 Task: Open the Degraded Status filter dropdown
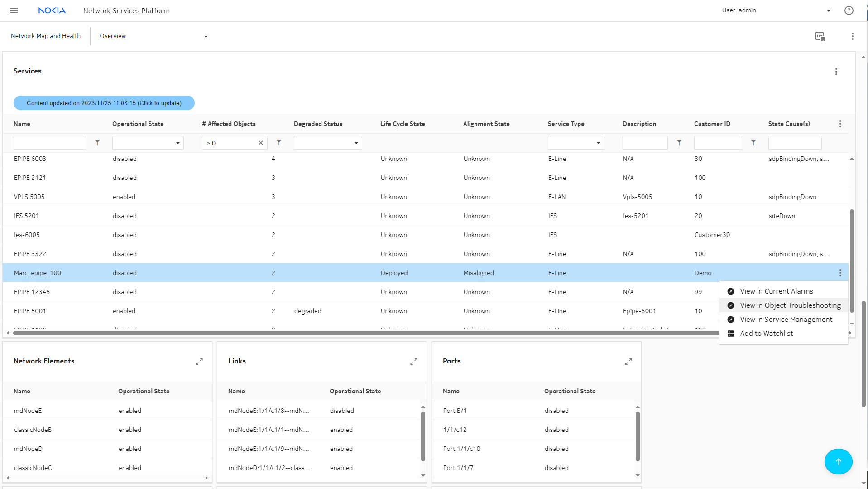(x=328, y=143)
